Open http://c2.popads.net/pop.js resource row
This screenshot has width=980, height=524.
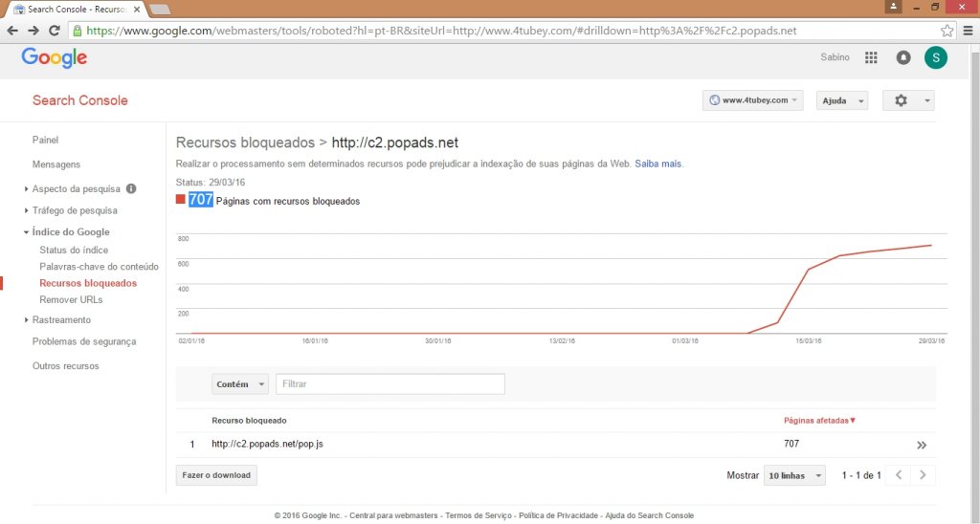click(268, 444)
